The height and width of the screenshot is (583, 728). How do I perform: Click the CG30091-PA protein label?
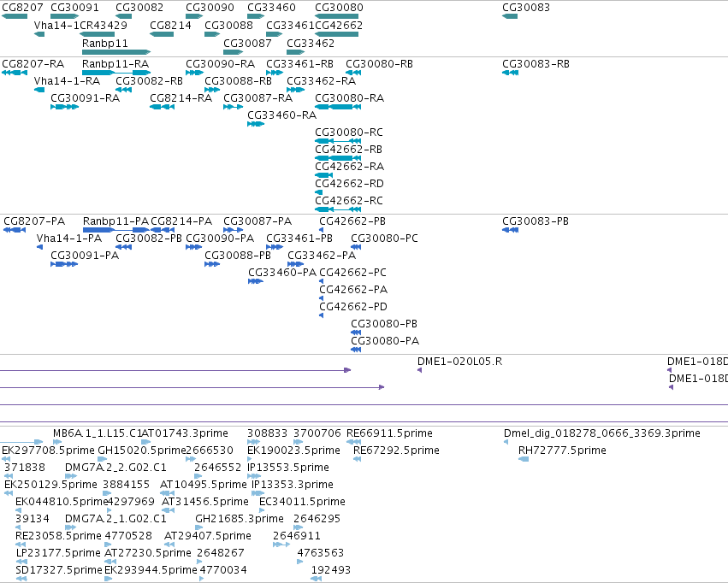85,255
